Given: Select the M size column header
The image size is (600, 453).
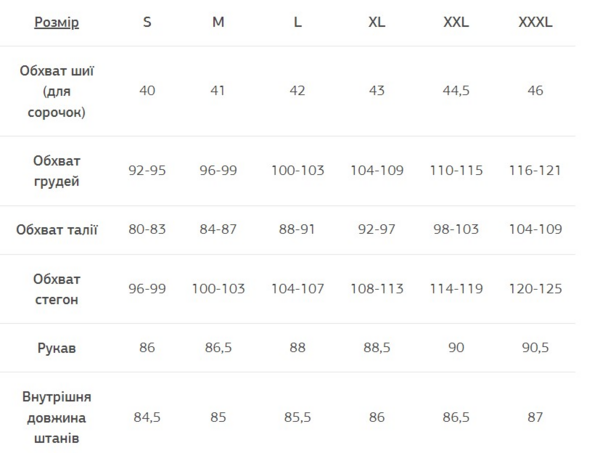Looking at the screenshot, I should coord(218,22).
